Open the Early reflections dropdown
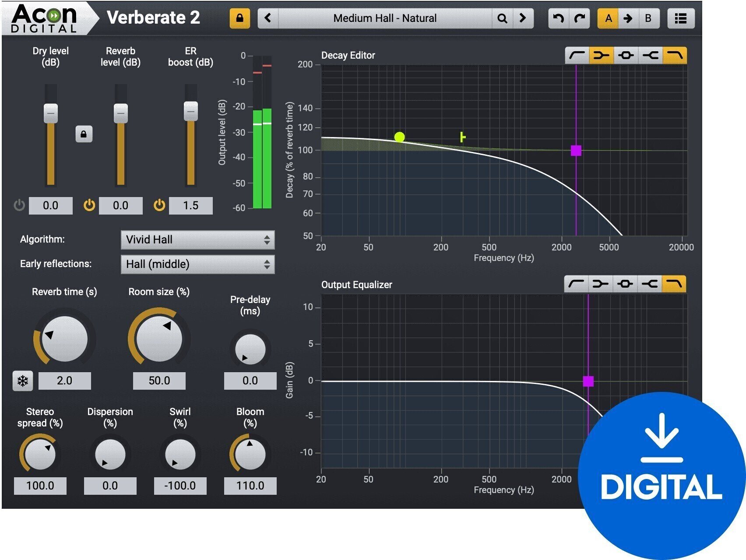 [x=198, y=264]
